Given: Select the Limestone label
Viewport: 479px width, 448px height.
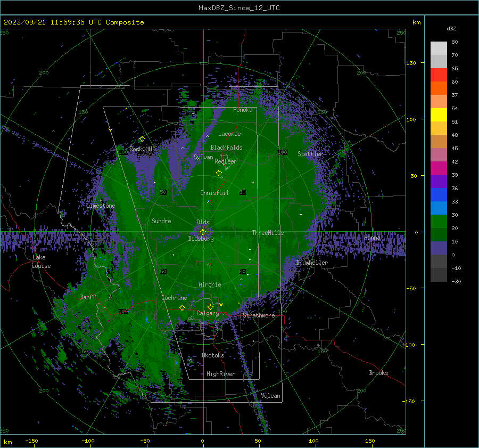Looking at the screenshot, I should [101, 206].
